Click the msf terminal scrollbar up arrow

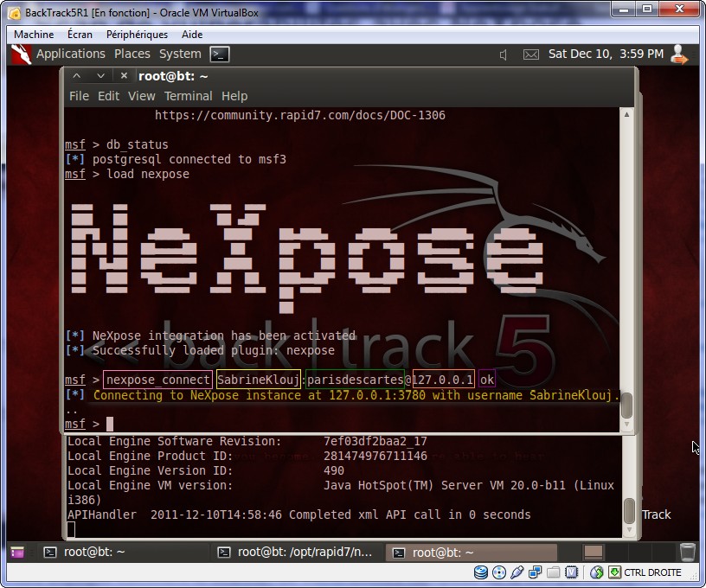pyautogui.click(x=626, y=115)
